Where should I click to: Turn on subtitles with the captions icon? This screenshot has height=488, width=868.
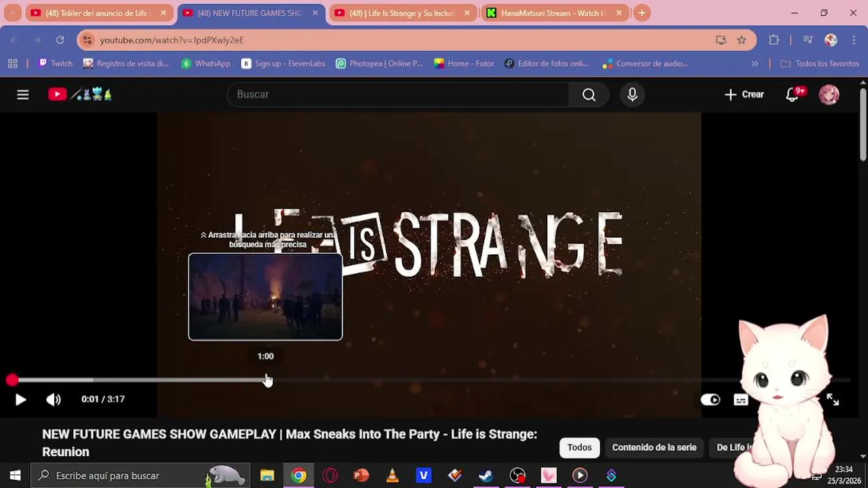(x=741, y=400)
